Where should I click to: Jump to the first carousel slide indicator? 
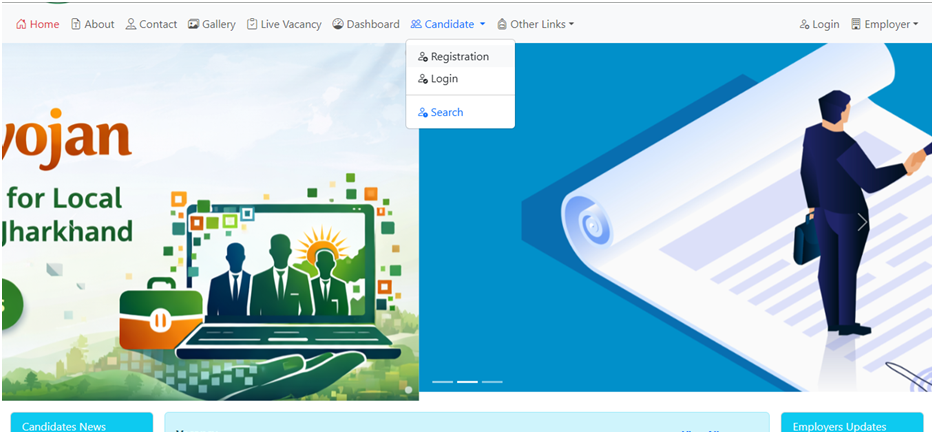442,382
